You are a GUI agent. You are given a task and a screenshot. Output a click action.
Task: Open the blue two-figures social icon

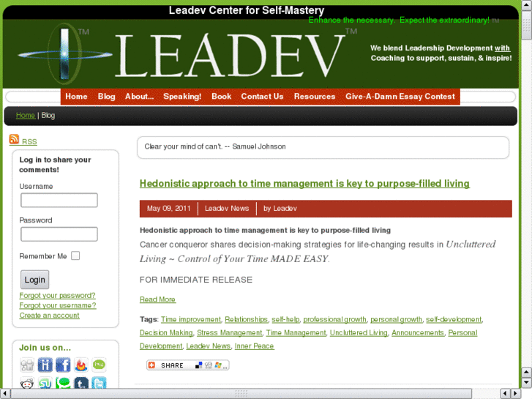point(45,365)
